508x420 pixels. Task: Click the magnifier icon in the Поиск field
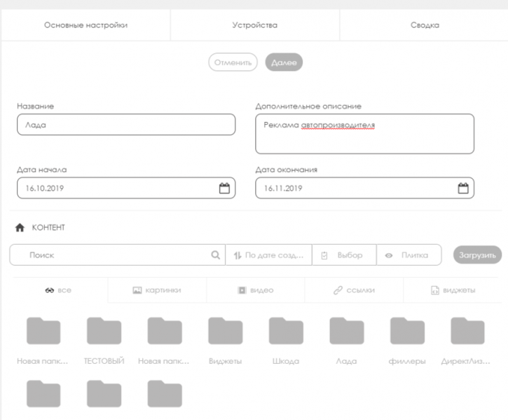(x=215, y=255)
